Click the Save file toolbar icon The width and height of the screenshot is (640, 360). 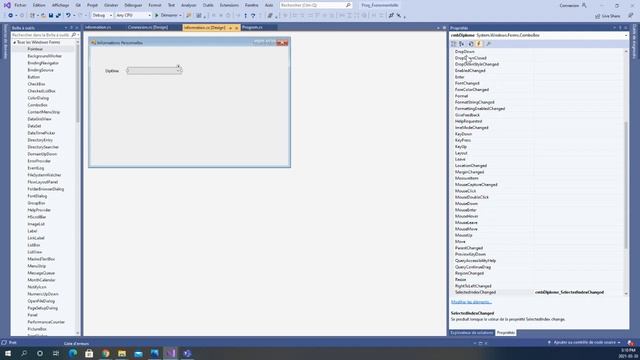(x=51, y=16)
